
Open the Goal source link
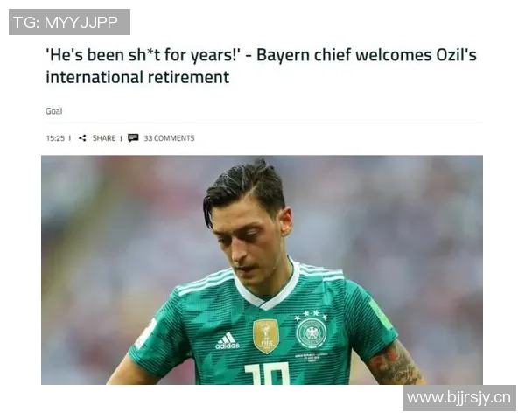(x=54, y=111)
